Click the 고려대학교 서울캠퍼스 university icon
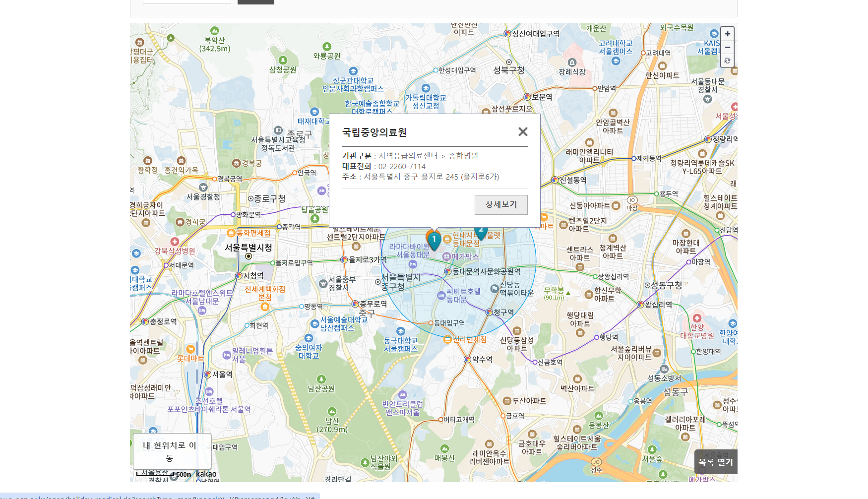Screen dimensions: 868x499 (616, 61)
